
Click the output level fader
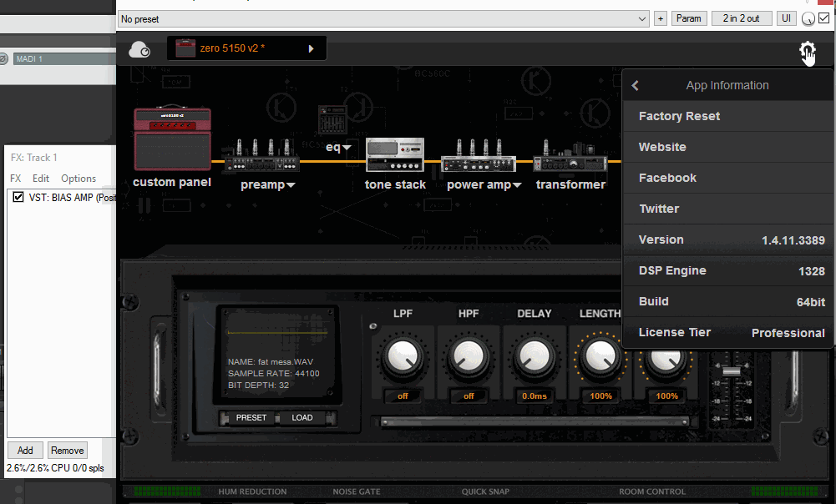731,370
